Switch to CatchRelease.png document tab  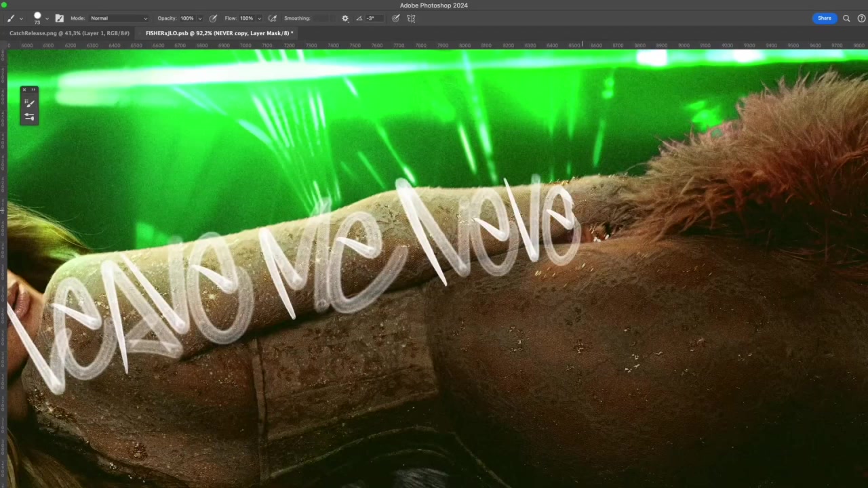click(x=69, y=33)
